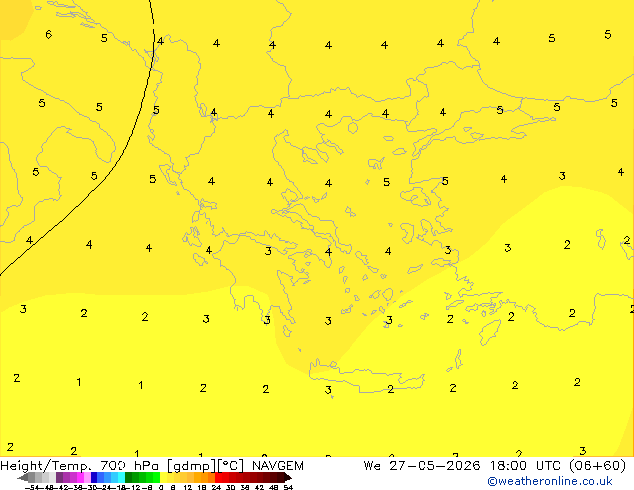Click the dark right arrow of the color scale

click(x=288, y=477)
